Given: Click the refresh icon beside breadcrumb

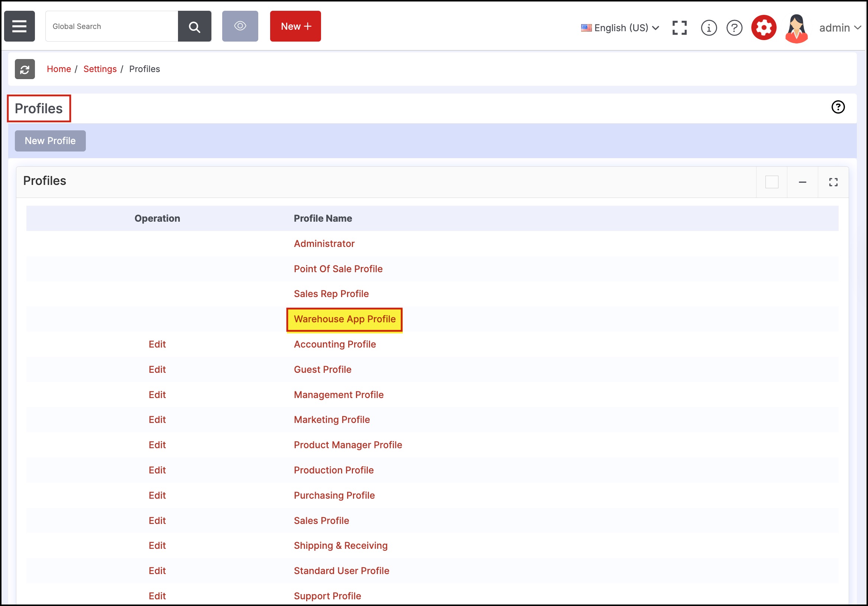Looking at the screenshot, I should pos(25,69).
